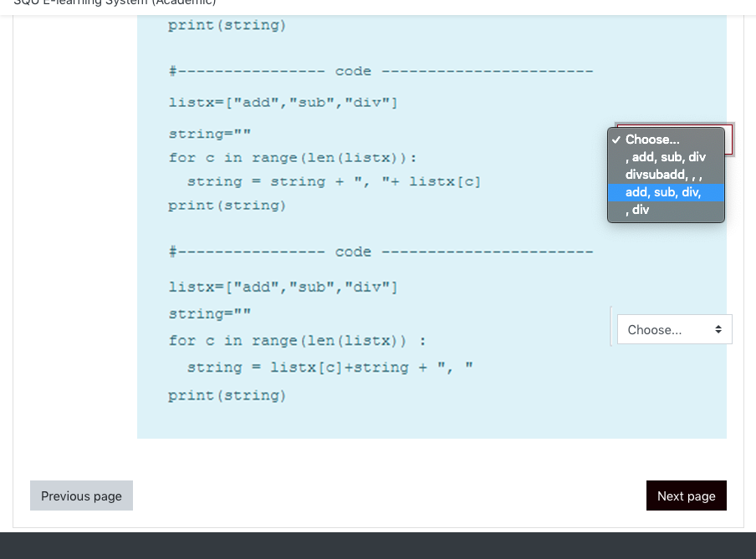Pick the "divsubadd, , ," option
756x559 pixels.
663,174
